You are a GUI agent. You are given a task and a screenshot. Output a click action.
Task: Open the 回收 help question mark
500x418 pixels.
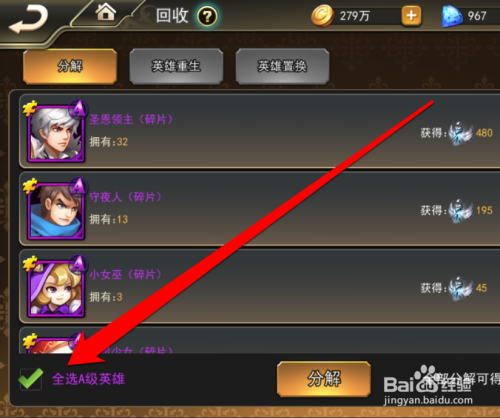click(x=207, y=16)
